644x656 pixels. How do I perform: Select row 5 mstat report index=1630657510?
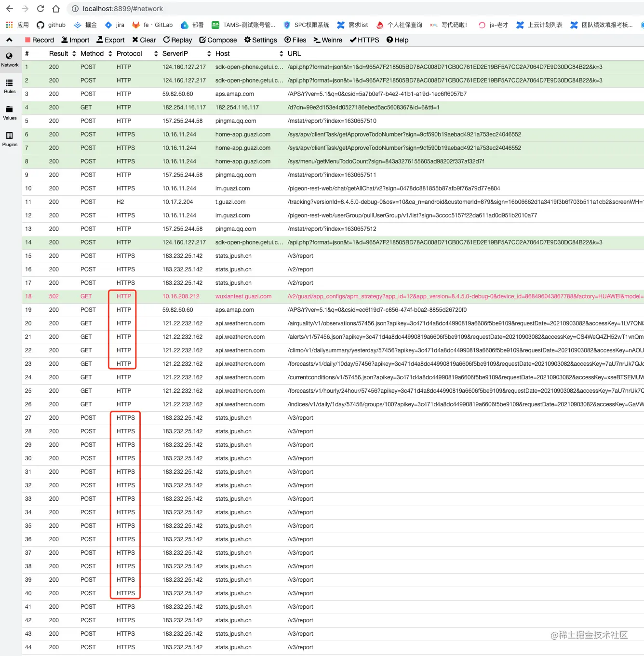[x=333, y=121]
